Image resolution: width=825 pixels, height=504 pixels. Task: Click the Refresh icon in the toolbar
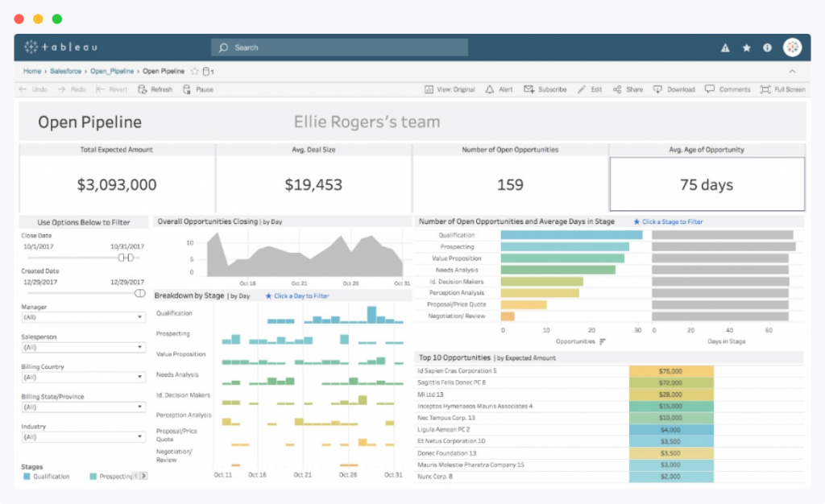tap(155, 89)
